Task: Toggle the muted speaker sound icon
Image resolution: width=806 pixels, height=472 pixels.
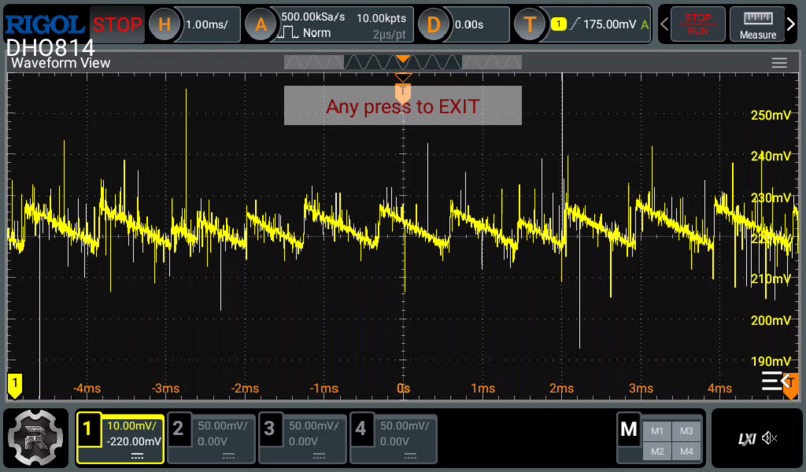Action: click(x=769, y=438)
